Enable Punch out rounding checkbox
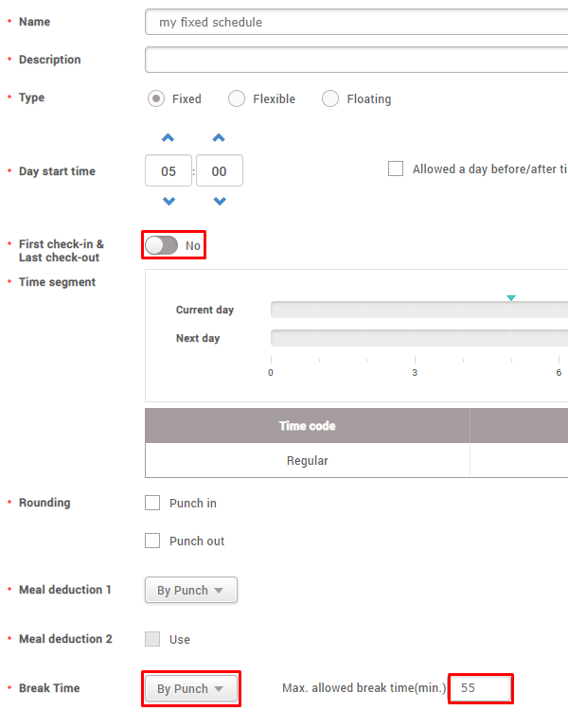Image resolution: width=568 pixels, height=728 pixels. 152,541
